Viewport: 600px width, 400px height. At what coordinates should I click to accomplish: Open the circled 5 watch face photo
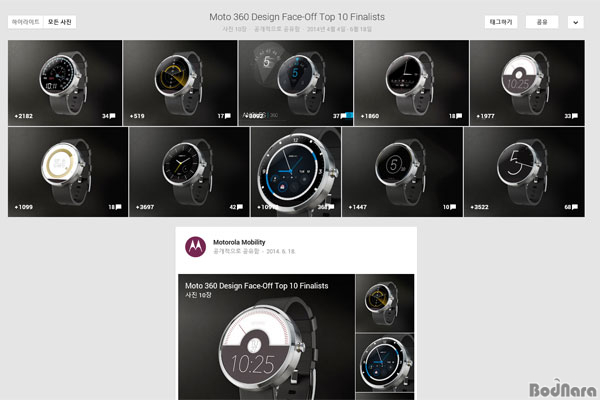tap(402, 172)
